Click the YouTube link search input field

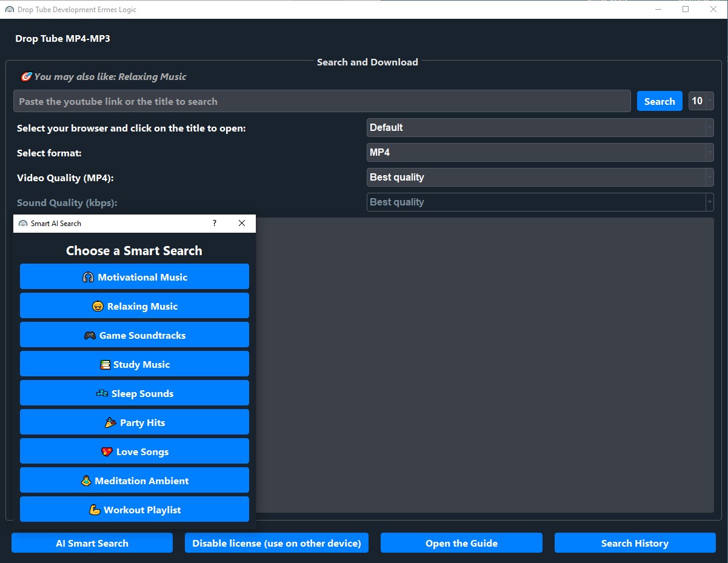tap(321, 102)
